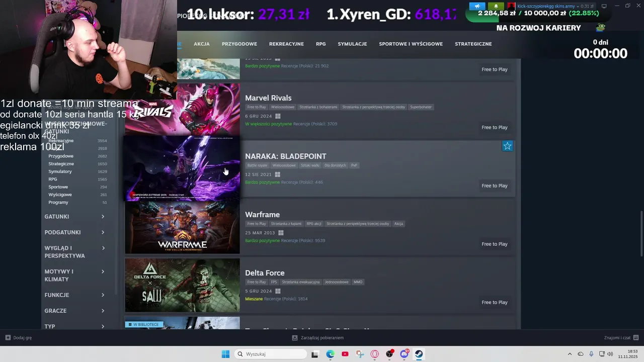Click NARAKA: BLADEPOINT Free to Play button
644x362 pixels.
[495, 186]
